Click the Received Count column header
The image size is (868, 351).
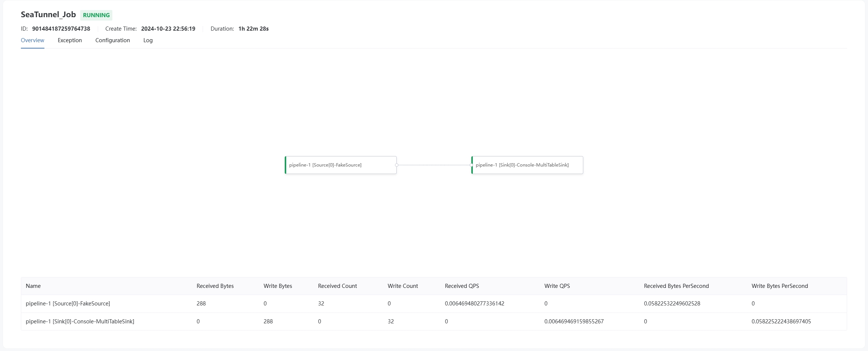click(337, 286)
